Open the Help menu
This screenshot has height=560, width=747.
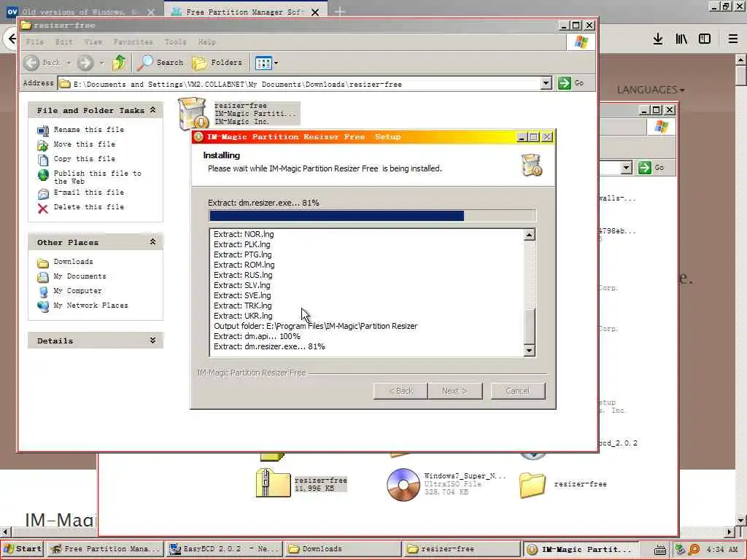click(x=206, y=42)
